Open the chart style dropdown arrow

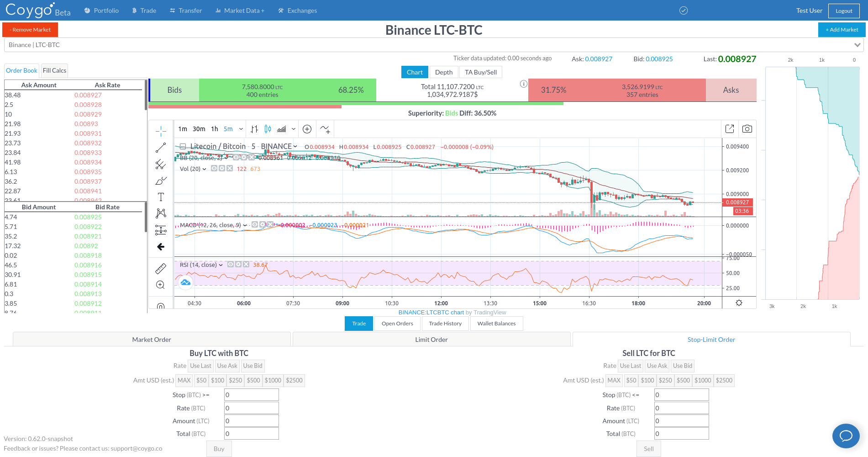tap(294, 129)
